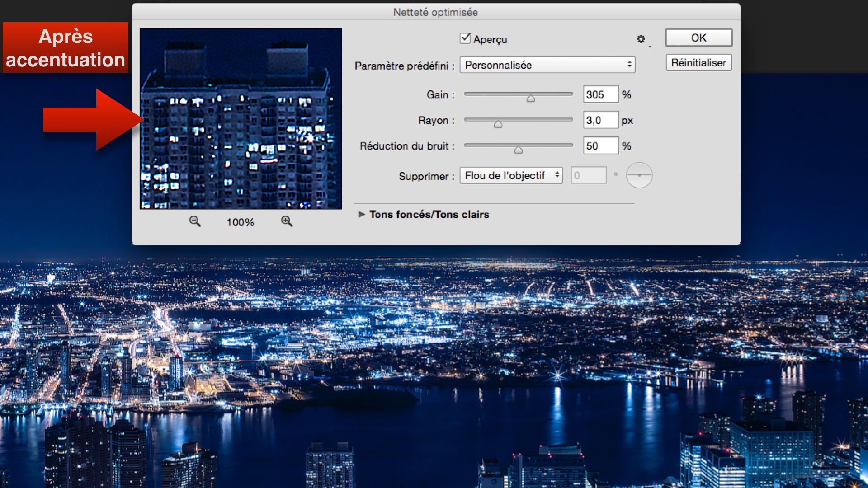Click the Réinitialiser button
Screen dimensions: 868x488
coord(698,63)
